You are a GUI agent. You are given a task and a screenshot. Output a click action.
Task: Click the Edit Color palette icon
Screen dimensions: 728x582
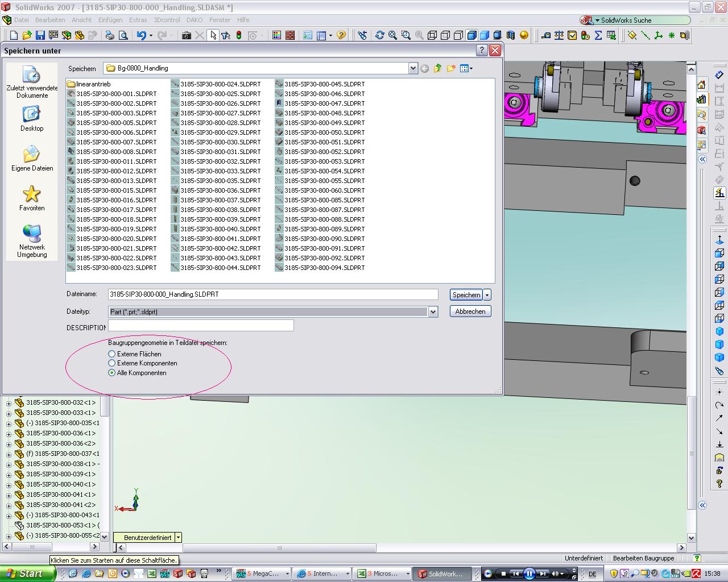[276, 35]
